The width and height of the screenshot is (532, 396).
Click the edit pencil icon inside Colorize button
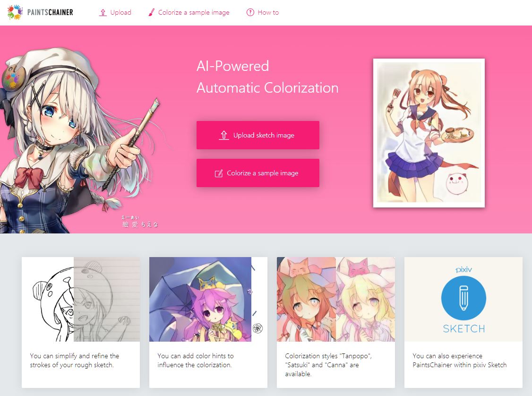[219, 173]
